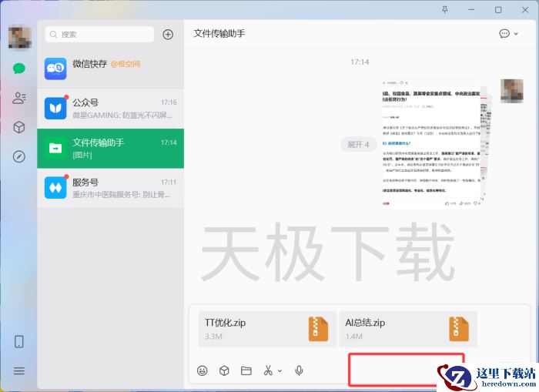Minimize the WeChat window
Screen dimensions: 539x392
(x=471, y=10)
